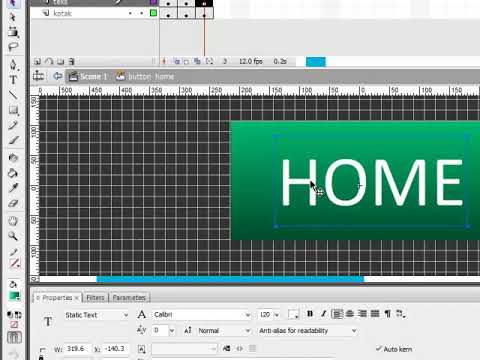Select the Pen tool

click(x=13, y=64)
